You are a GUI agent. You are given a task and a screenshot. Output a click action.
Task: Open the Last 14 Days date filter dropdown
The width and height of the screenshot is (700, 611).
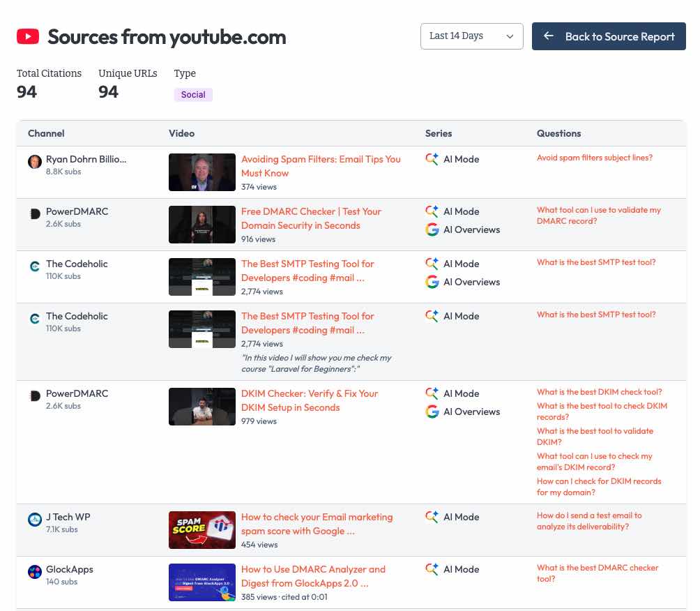pos(471,36)
